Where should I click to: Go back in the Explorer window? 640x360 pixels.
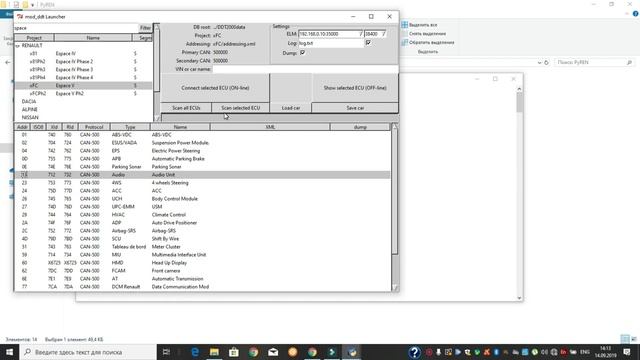[8, 62]
